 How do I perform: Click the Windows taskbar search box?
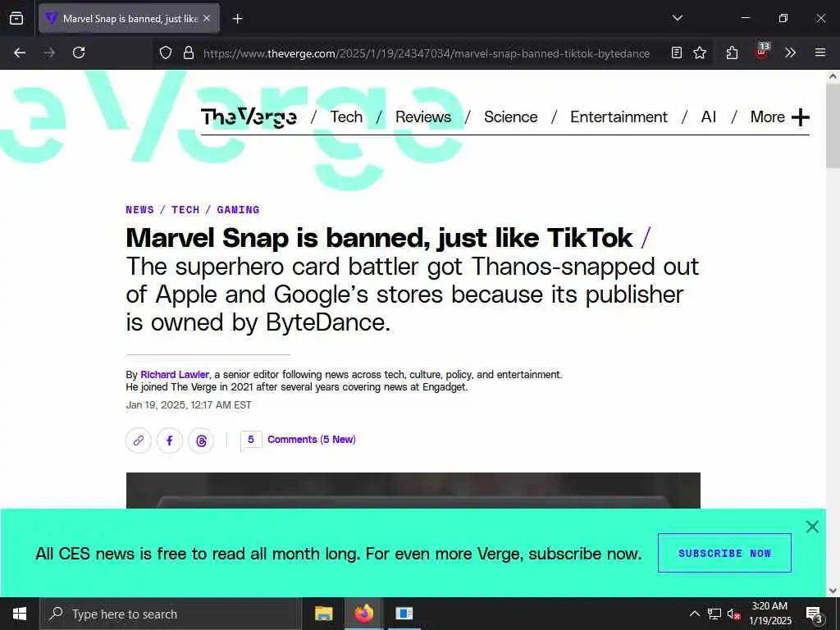(171, 614)
